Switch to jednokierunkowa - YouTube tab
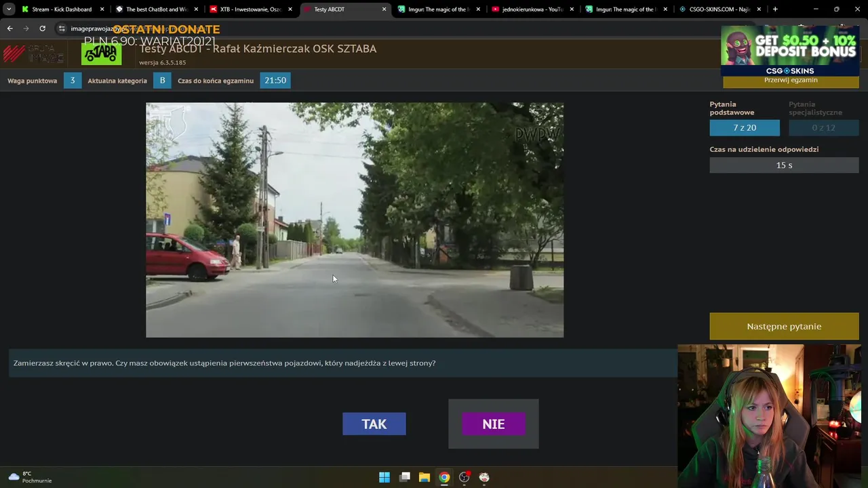868x488 pixels. click(x=532, y=9)
